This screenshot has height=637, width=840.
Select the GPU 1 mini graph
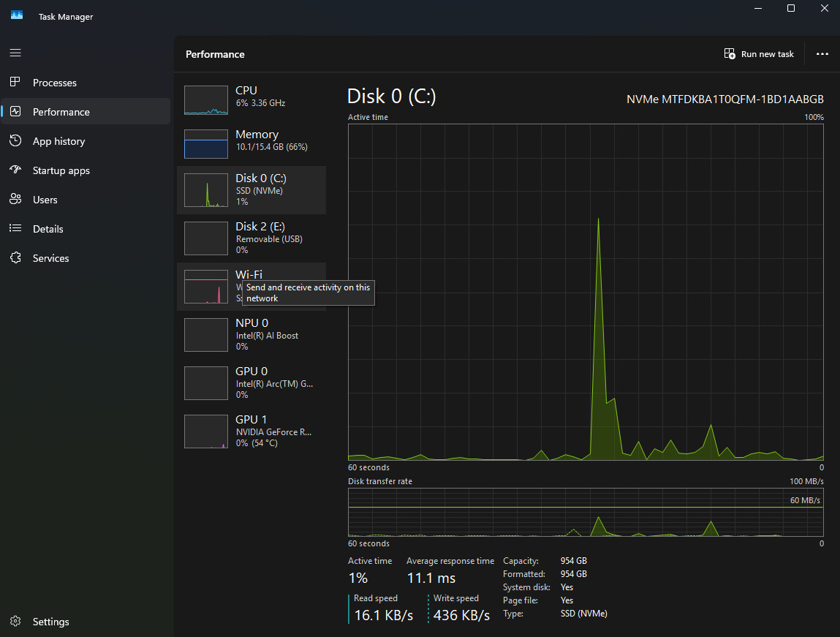(x=206, y=431)
